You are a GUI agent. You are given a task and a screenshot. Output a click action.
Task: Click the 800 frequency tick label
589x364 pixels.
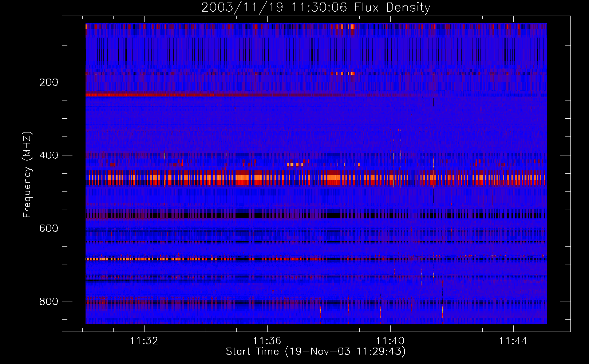[x=49, y=301]
